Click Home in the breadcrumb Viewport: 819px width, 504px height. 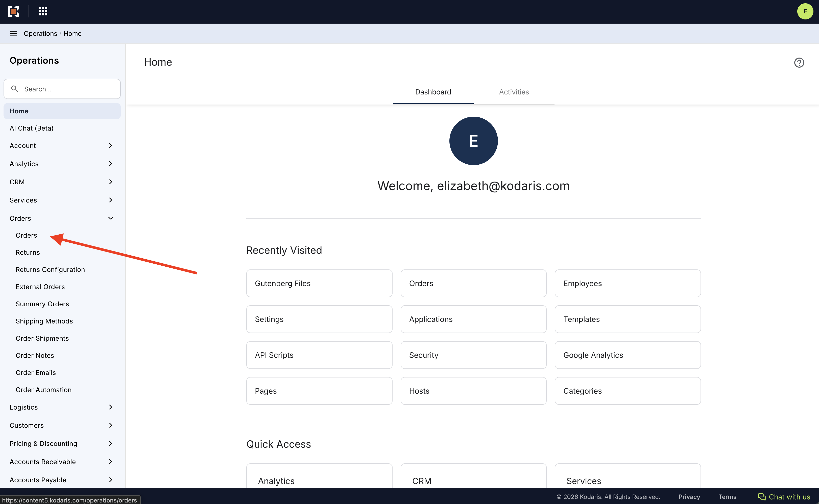(x=72, y=34)
